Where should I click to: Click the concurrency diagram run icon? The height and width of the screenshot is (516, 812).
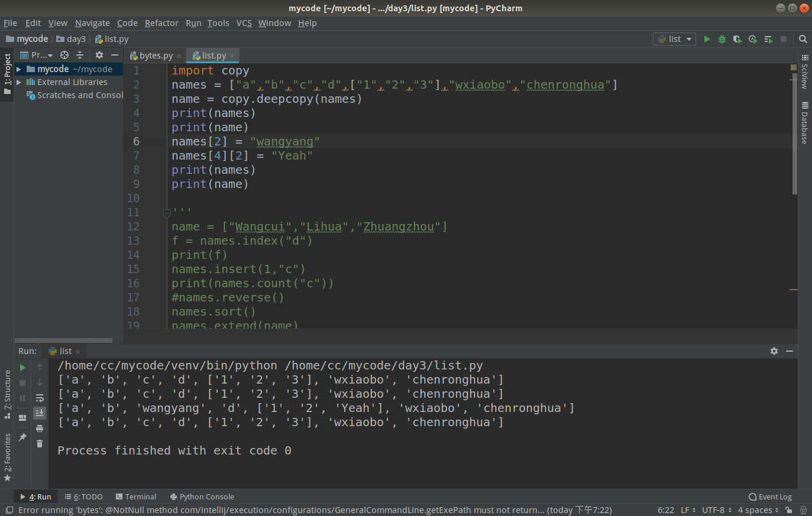[x=768, y=39]
